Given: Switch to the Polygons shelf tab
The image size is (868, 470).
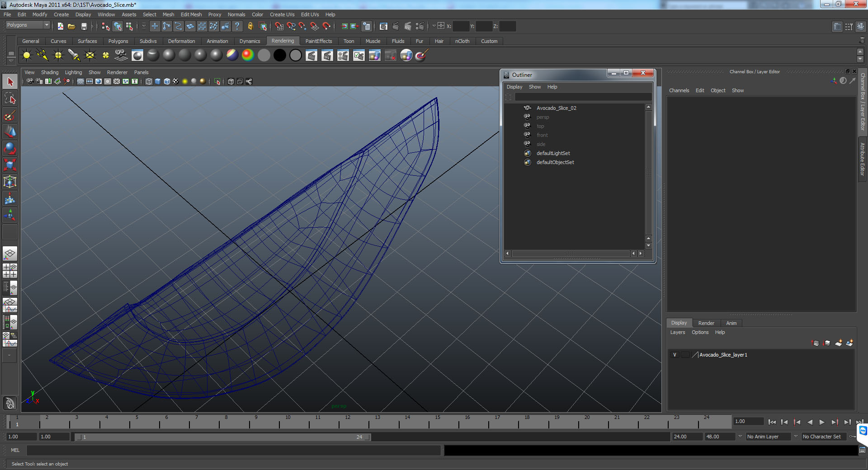Looking at the screenshot, I should [x=118, y=41].
